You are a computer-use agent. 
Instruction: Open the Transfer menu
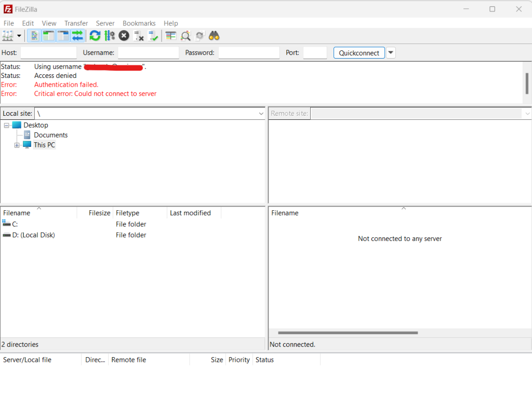[76, 23]
